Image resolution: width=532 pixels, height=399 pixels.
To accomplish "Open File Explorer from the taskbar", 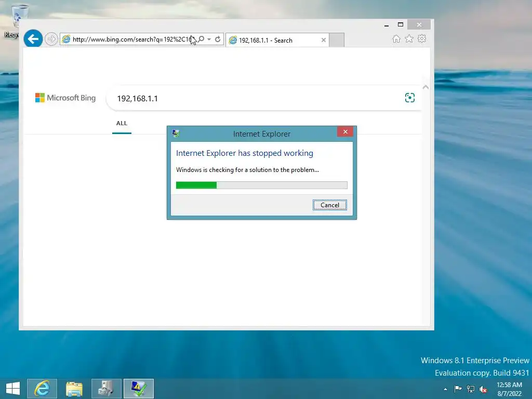I will point(74,389).
